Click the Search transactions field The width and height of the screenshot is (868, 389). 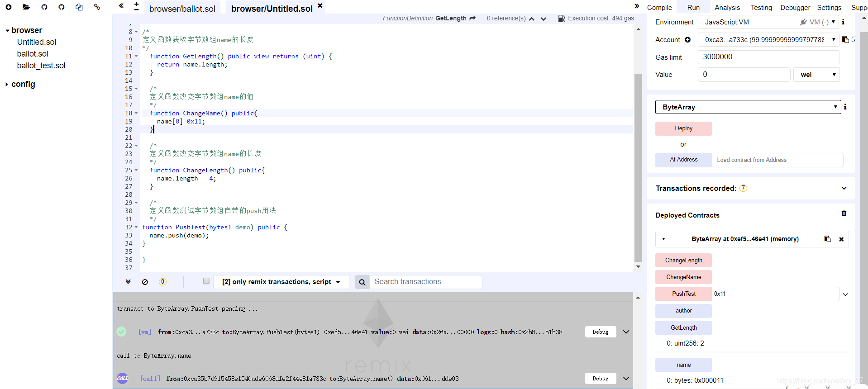(x=425, y=282)
